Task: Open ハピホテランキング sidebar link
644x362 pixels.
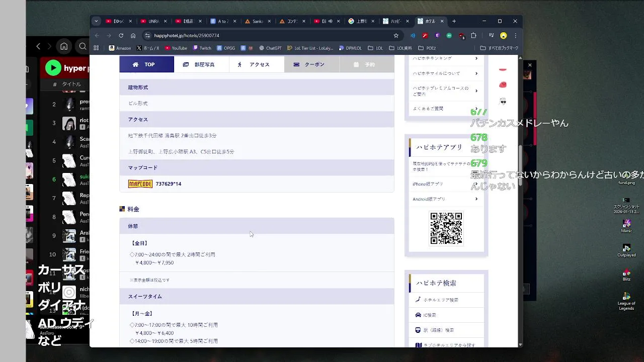Action: [x=446, y=58]
